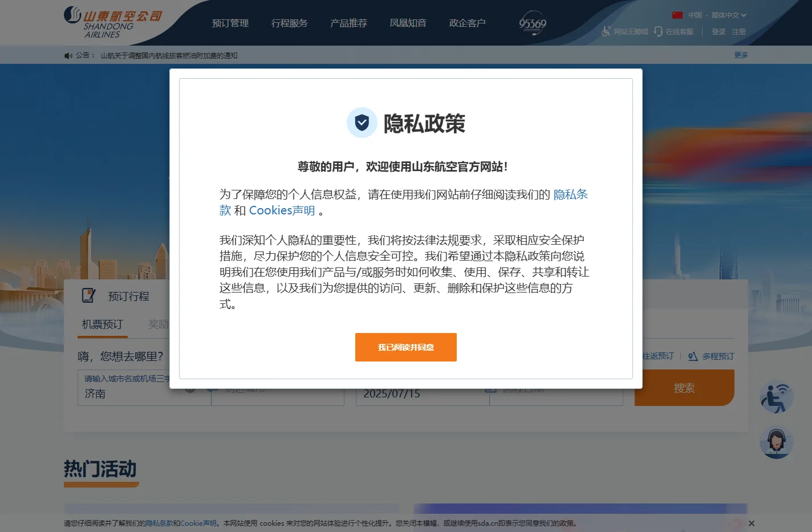Click the floating wheelchair accessibility icon
812x532 pixels.
776,397
